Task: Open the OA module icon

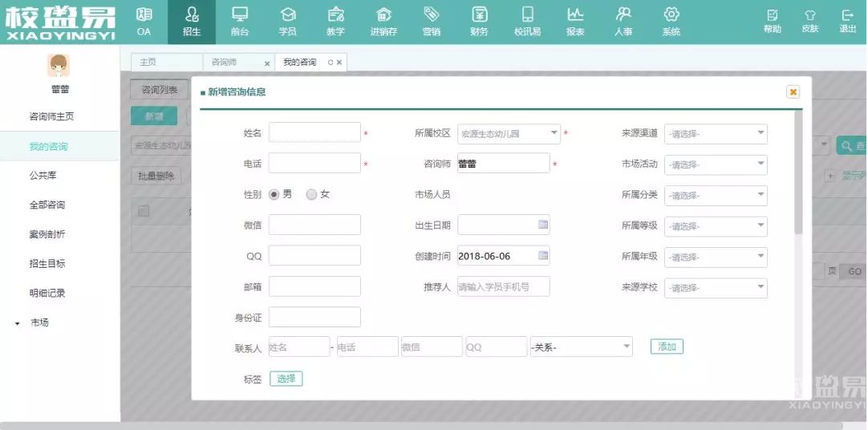Action: tap(144, 15)
